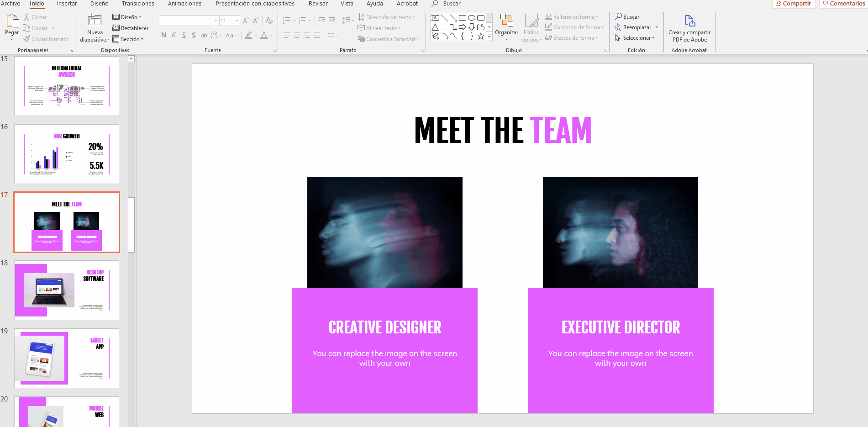This screenshot has width=868, height=427.
Task: Increase list indent level
Action: (332, 21)
